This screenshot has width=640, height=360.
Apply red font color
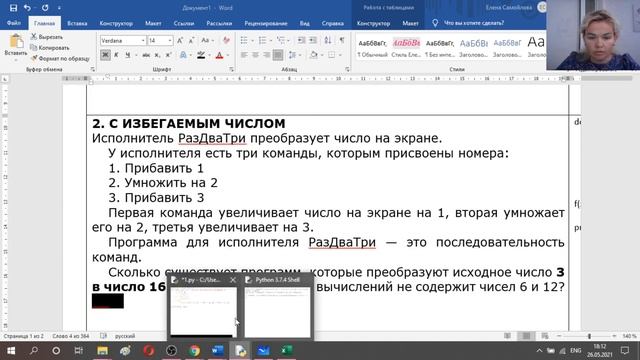tap(219, 55)
